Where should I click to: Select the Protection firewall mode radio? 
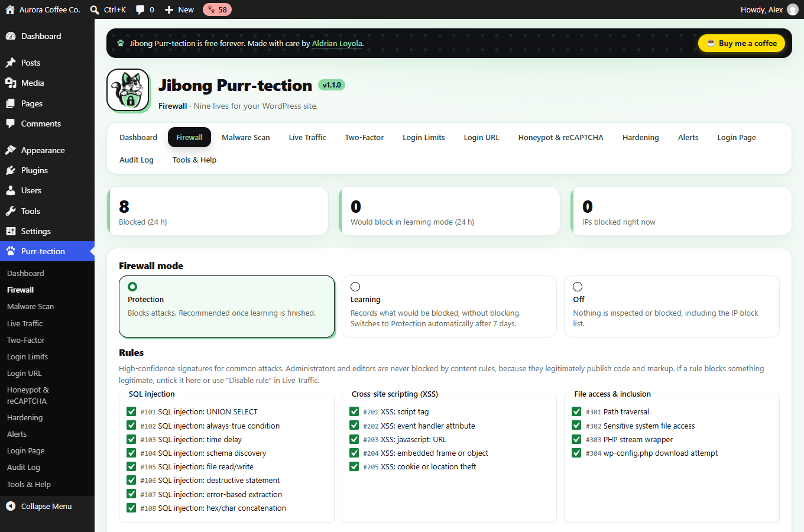click(132, 287)
